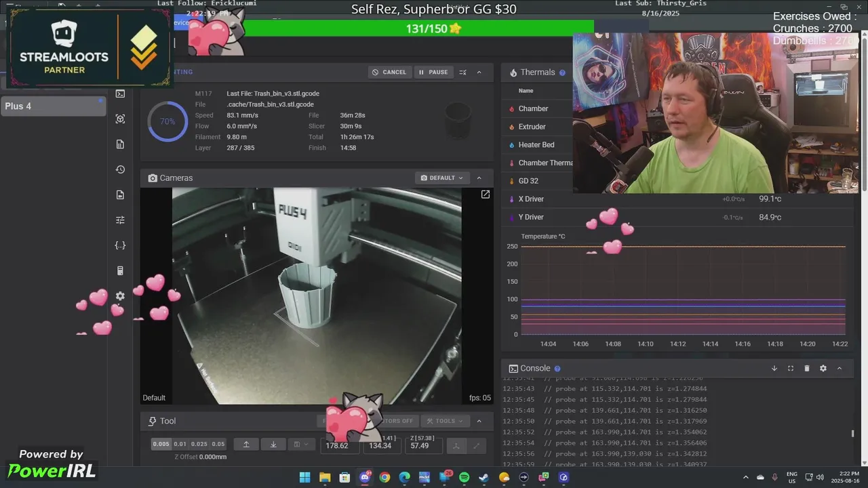Viewport: 868px width, 488px height.
Task: Open Console settings gear
Action: pos(823,368)
